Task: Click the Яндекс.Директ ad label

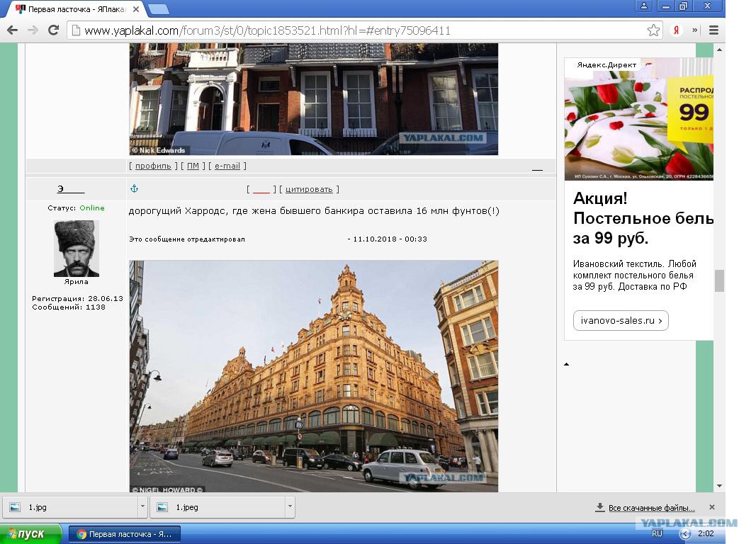Action: (x=607, y=64)
